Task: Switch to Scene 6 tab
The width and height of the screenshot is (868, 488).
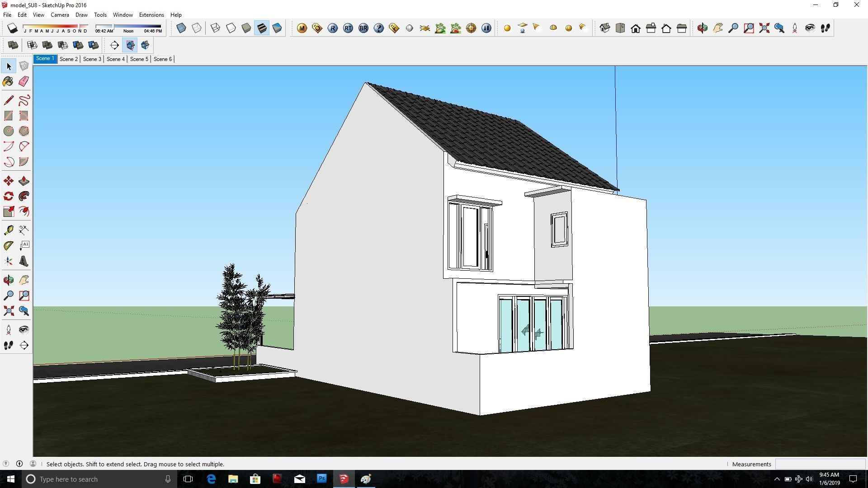Action: 163,59
